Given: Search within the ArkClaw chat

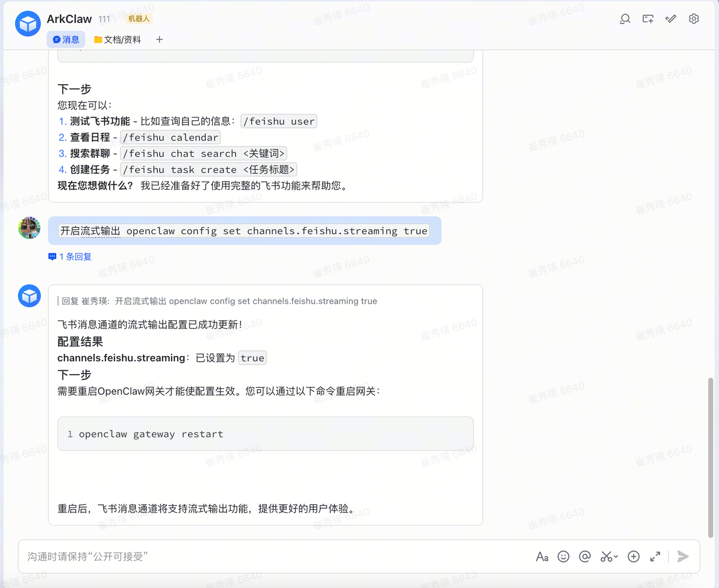Looking at the screenshot, I should [625, 19].
